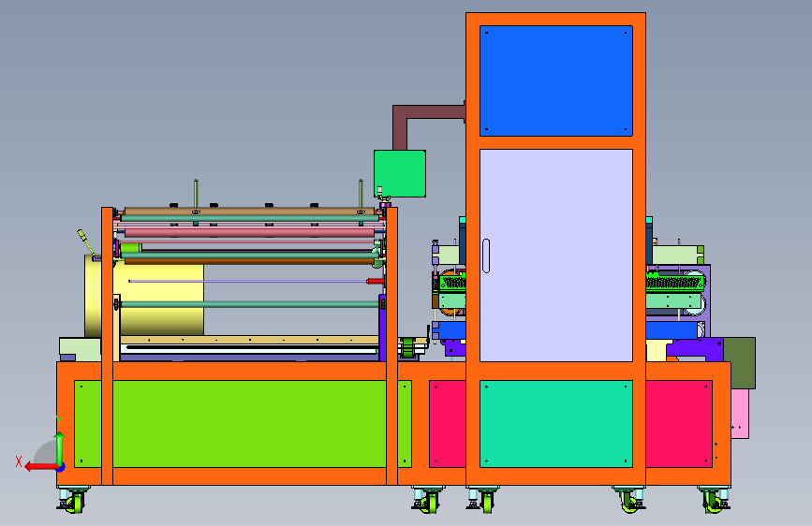Select the blue top panel of the cabinet
The height and width of the screenshot is (526, 812).
556,80
